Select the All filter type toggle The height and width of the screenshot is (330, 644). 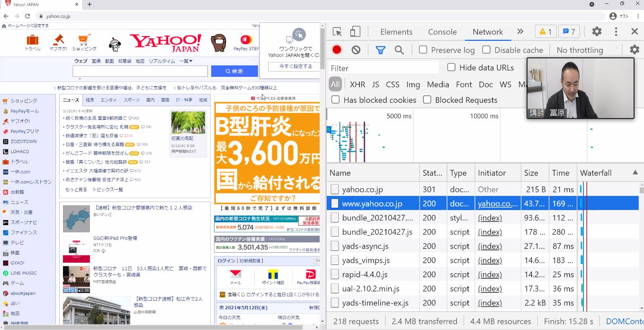[x=335, y=84]
